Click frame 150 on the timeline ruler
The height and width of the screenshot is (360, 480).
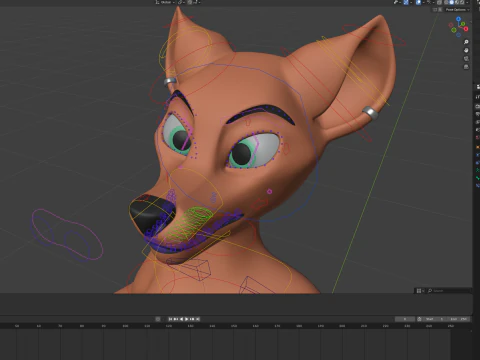click(x=234, y=326)
